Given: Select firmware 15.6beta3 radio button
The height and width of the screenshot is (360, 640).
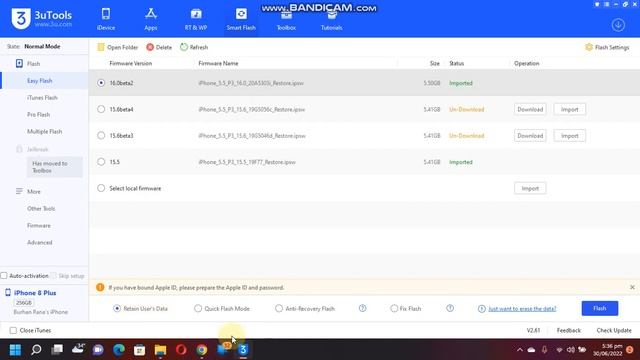Looking at the screenshot, I should pyautogui.click(x=101, y=136).
